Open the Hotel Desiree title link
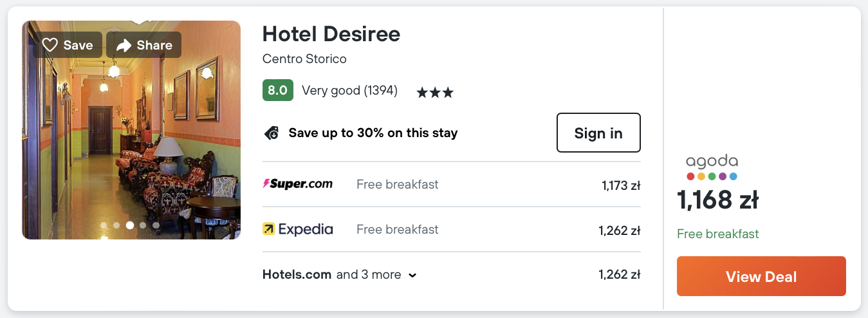This screenshot has height=318, width=868. click(x=331, y=34)
